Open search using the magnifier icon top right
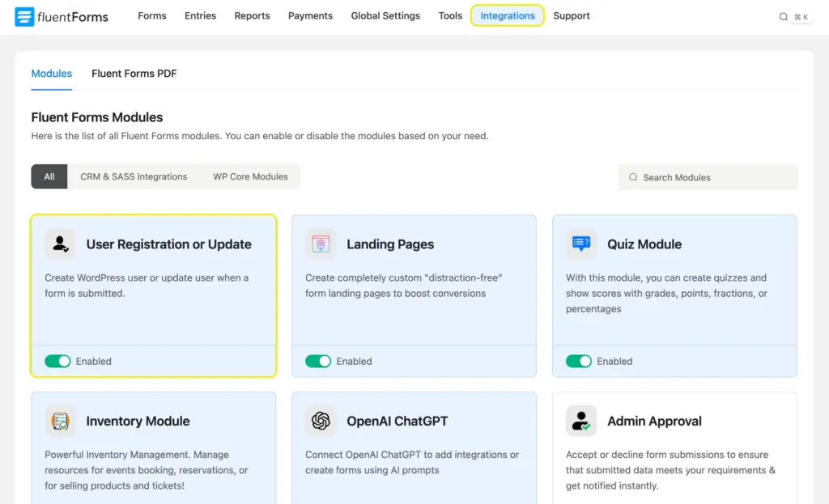This screenshot has width=829, height=504. coord(782,15)
